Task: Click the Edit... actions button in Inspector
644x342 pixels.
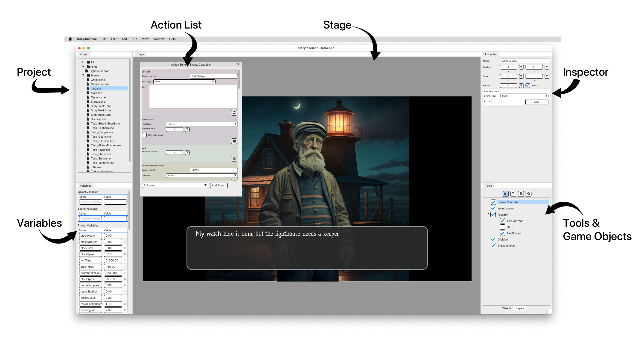Action: (x=536, y=102)
